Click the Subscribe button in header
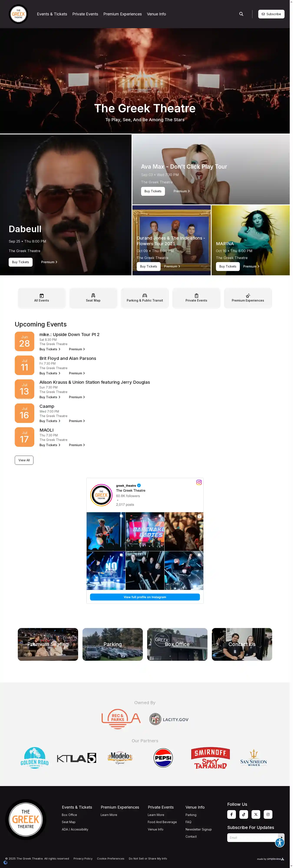Viewport: 293px width, 868px height. pos(272,14)
